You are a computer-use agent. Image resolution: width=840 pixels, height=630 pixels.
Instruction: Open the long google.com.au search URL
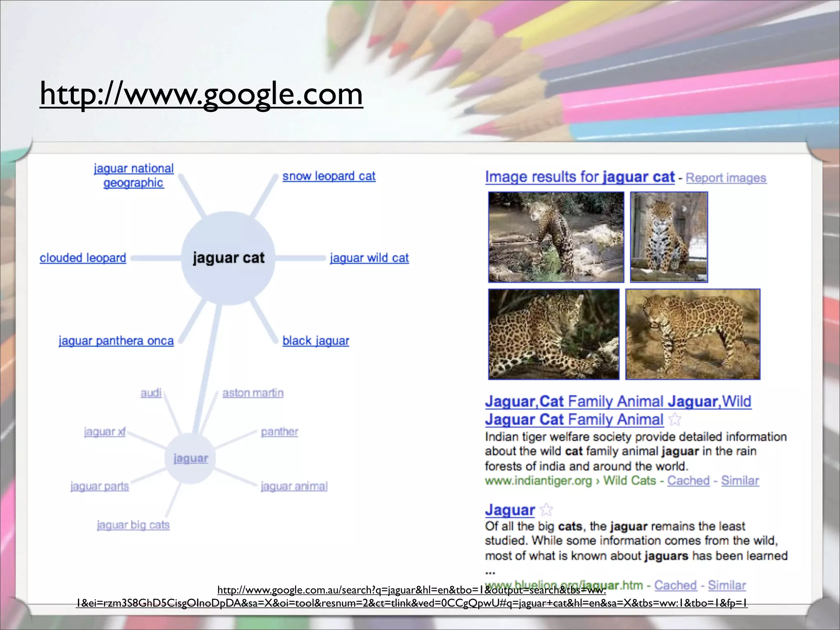click(x=412, y=596)
